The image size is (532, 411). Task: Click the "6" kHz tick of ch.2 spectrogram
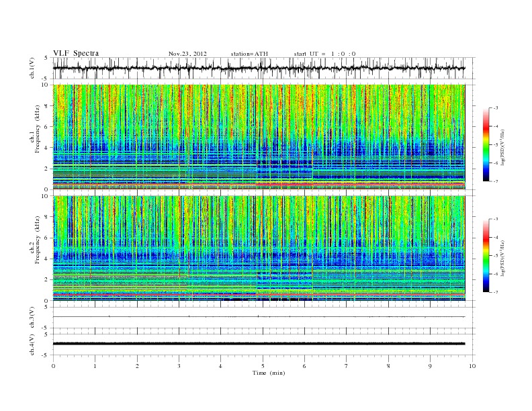[x=47, y=238]
